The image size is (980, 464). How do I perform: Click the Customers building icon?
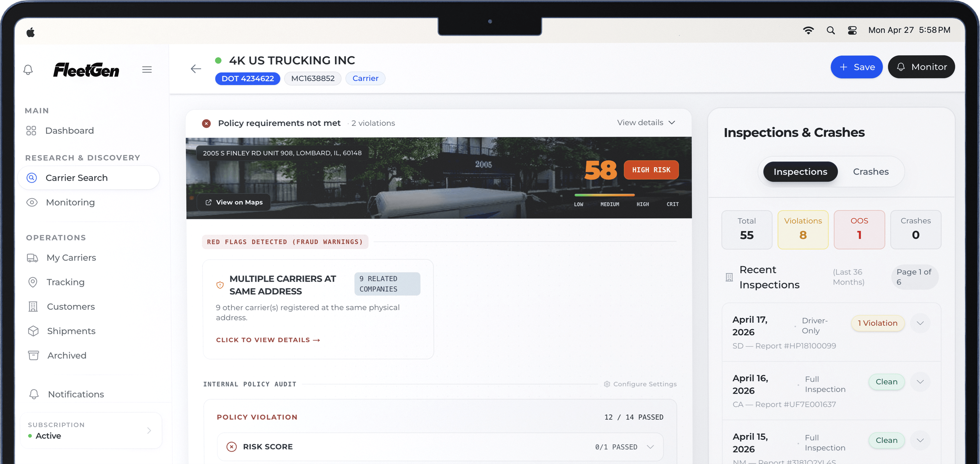coord(33,307)
